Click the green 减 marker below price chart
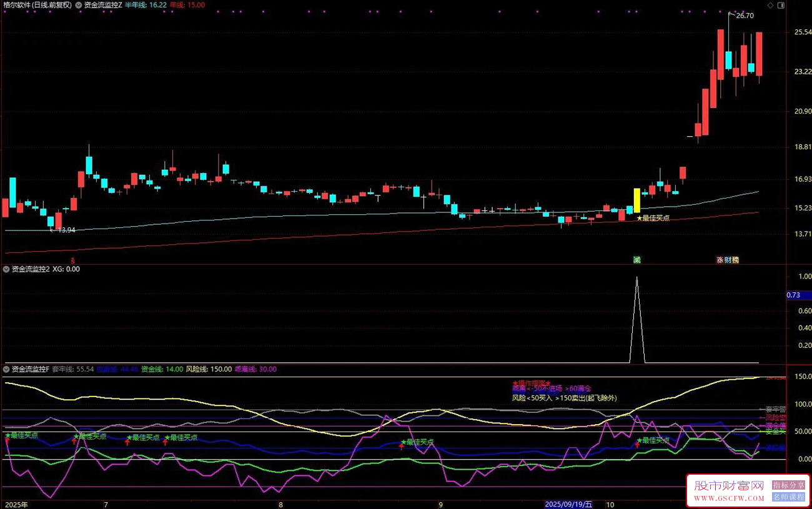This screenshot has height=509, width=812. point(636,260)
